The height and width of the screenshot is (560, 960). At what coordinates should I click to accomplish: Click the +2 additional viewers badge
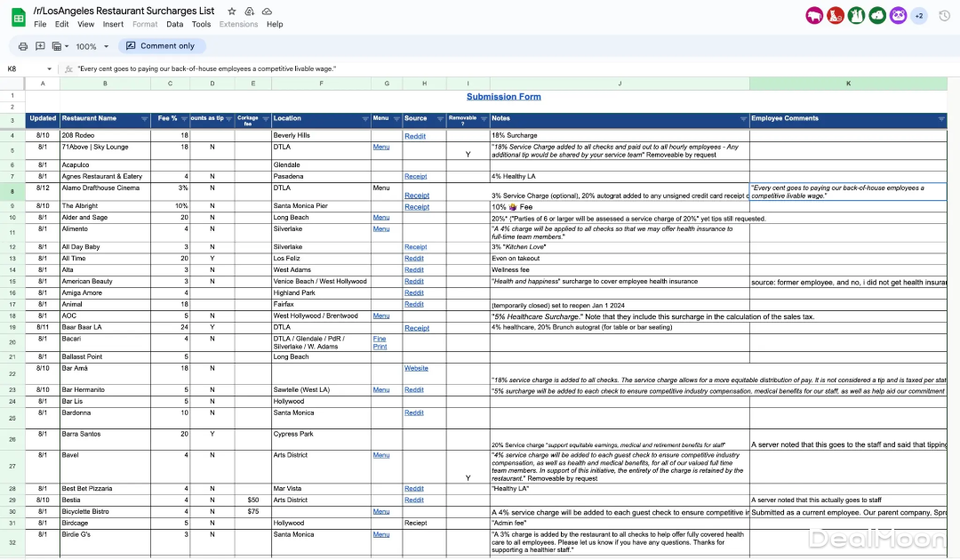(919, 16)
